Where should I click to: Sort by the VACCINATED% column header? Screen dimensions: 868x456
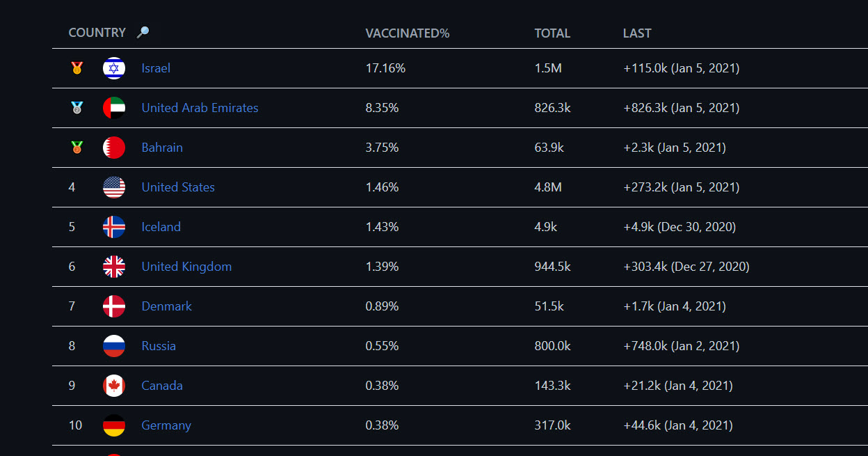click(x=408, y=33)
